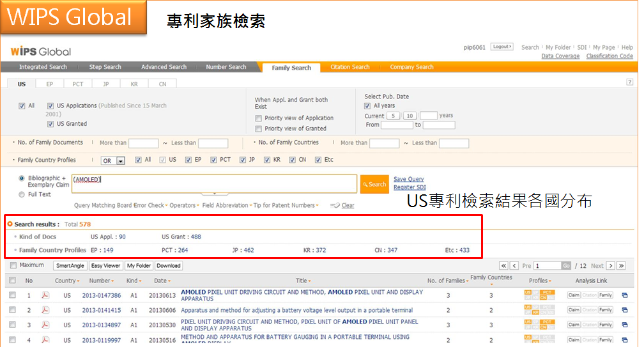Check the Maximum checkbox
Image resolution: width=644 pixels, height=349 pixels.
coord(13,265)
